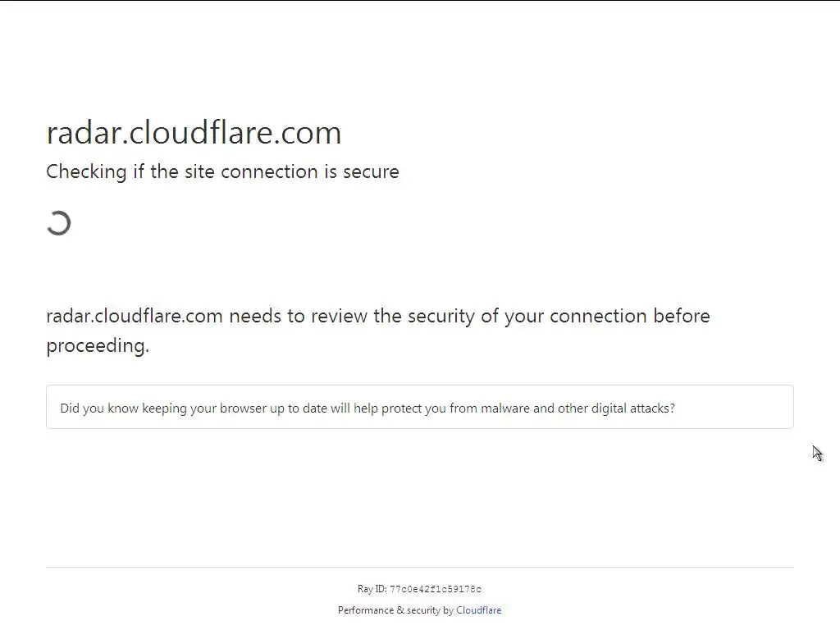Click the "Ray ID:" label
The height and width of the screenshot is (630, 840).
[x=372, y=589]
